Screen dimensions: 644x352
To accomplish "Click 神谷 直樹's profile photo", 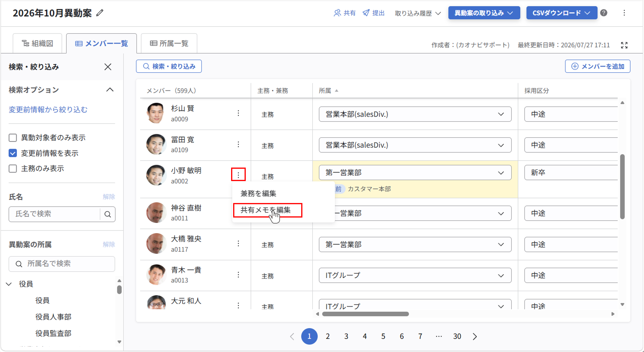I will click(156, 213).
